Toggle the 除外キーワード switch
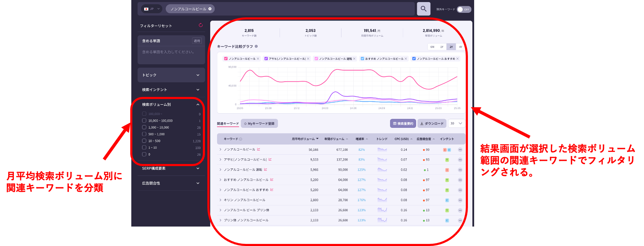644x246 pixels. pos(464,9)
